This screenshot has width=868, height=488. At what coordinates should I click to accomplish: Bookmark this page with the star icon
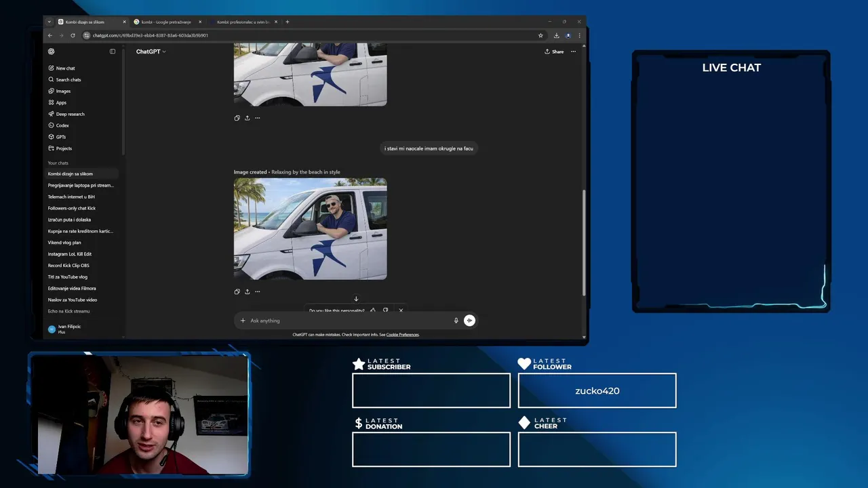(x=540, y=35)
